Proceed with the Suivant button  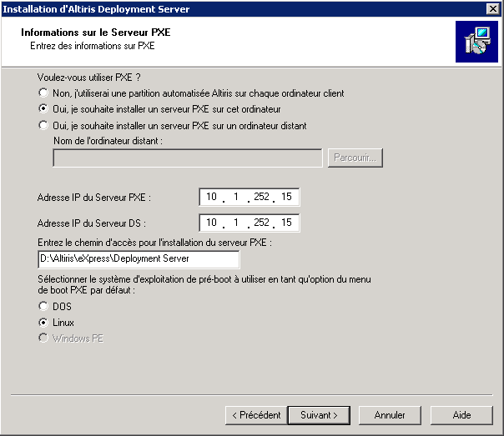coord(317,415)
